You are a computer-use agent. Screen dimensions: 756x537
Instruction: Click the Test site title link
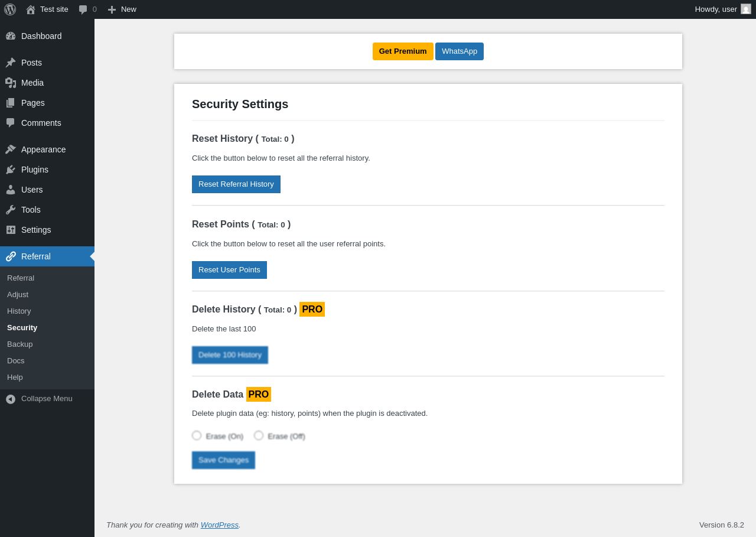tap(54, 9)
